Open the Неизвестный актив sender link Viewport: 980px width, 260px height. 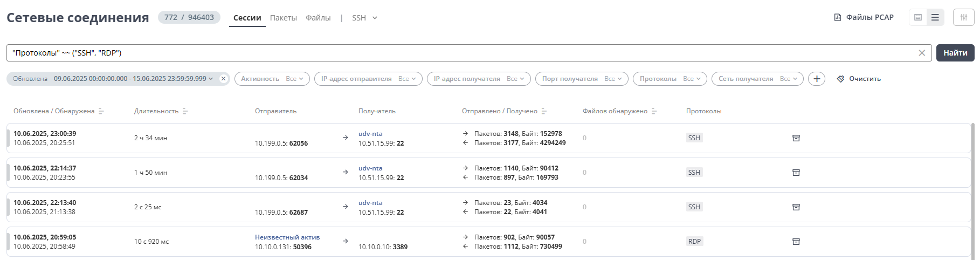[287, 237]
